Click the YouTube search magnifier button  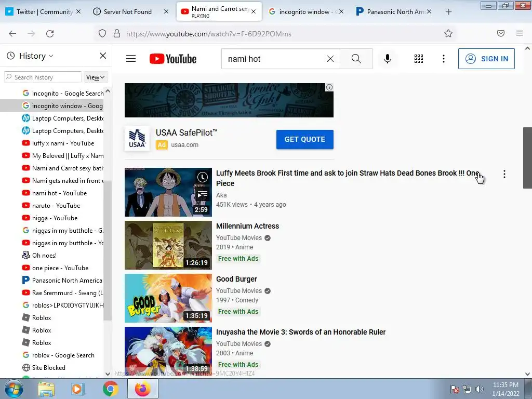pos(356,59)
